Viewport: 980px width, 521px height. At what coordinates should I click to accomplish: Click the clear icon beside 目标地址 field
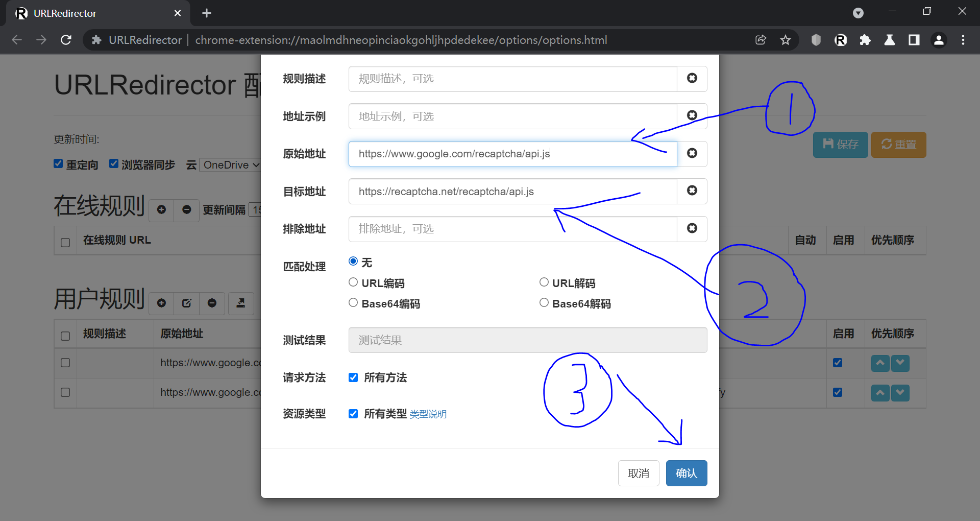tap(692, 191)
